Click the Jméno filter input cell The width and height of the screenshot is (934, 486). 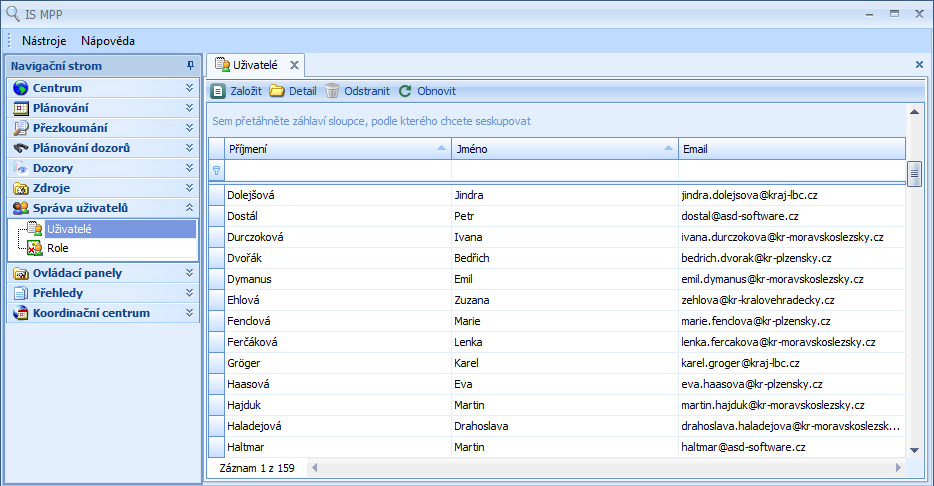pos(565,170)
